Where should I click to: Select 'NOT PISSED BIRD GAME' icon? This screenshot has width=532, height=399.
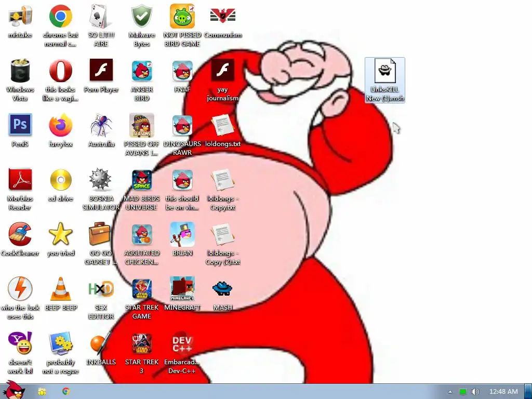182,16
